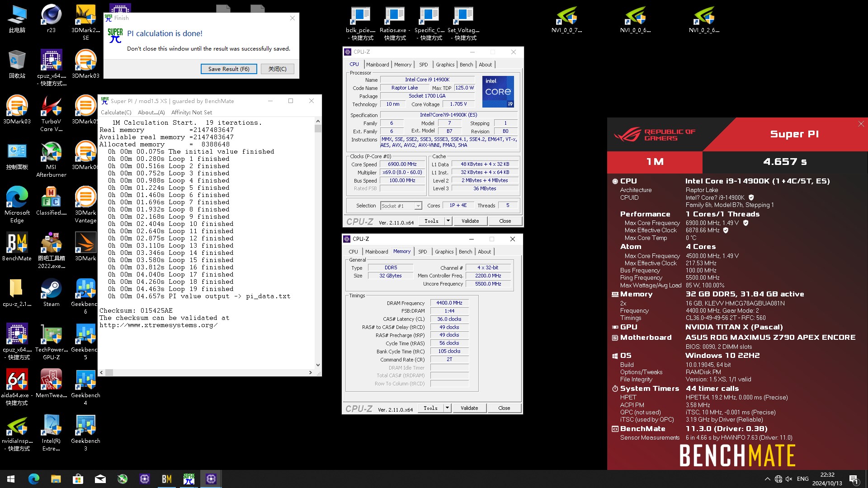This screenshot has width=868, height=488.
Task: Click Super PI vertical scrollbar up arrow
Action: point(318,121)
